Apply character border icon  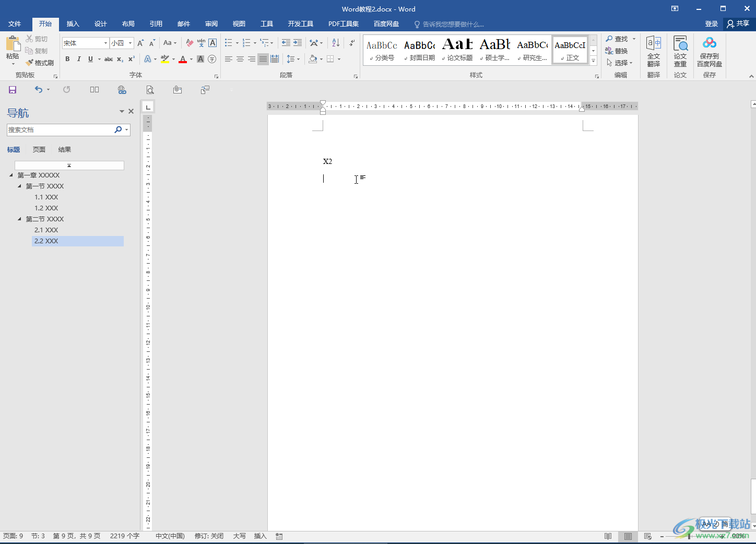click(x=212, y=43)
